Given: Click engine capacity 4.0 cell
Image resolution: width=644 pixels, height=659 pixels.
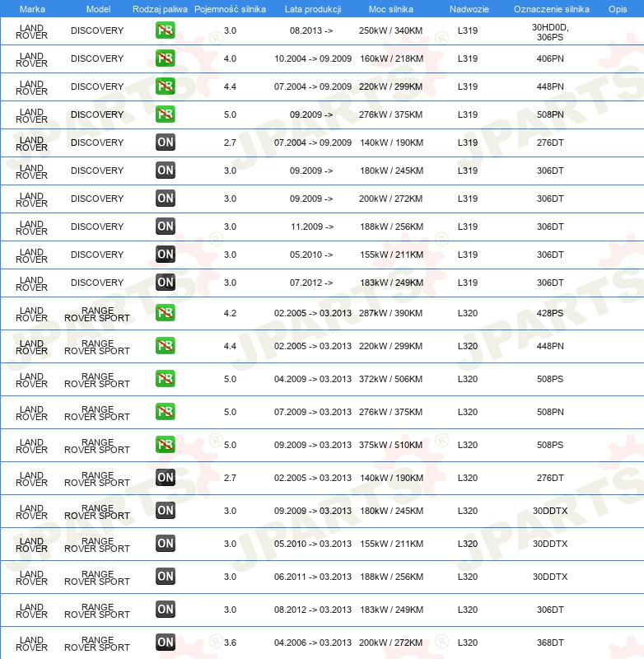Looking at the screenshot, I should pos(230,58).
